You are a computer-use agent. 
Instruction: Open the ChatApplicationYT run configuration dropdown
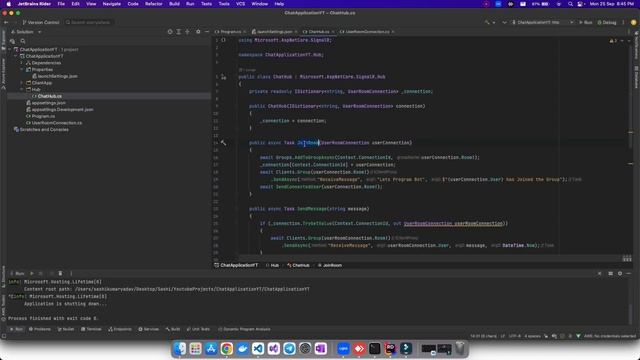click(x=542, y=22)
